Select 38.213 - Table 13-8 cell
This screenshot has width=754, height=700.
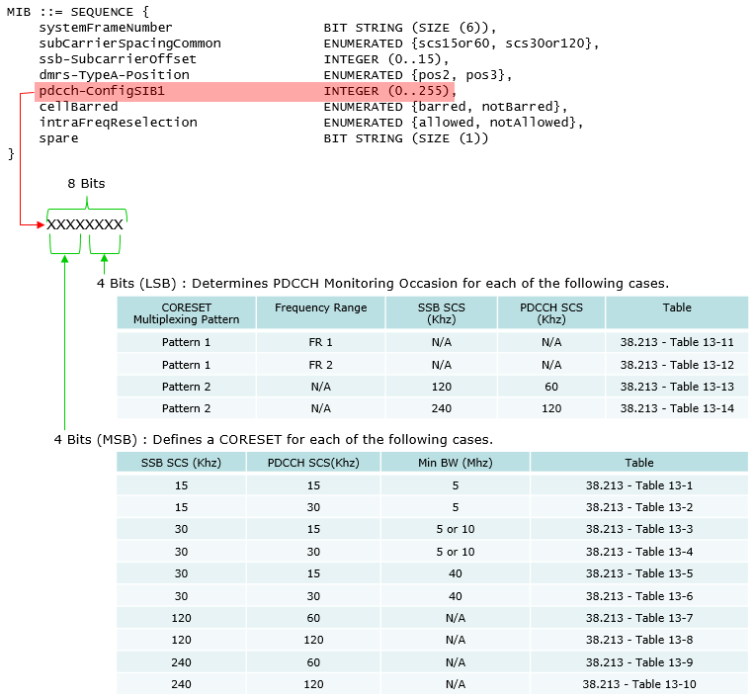coord(639,640)
